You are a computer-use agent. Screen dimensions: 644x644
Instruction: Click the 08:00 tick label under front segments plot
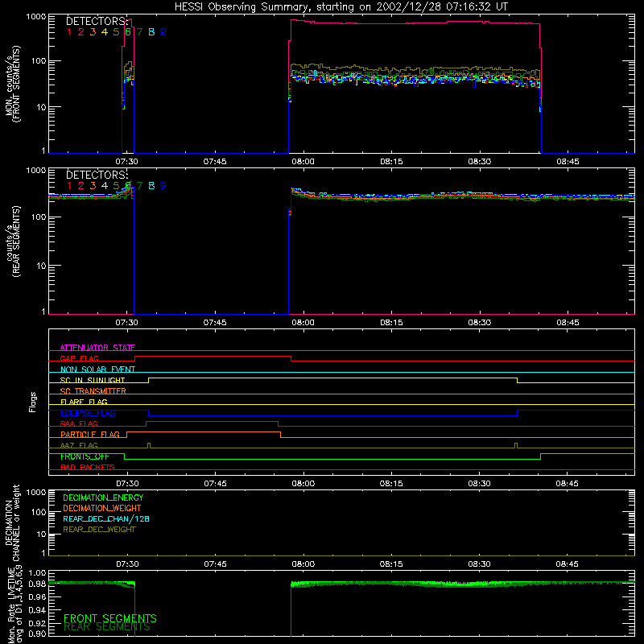click(x=303, y=162)
